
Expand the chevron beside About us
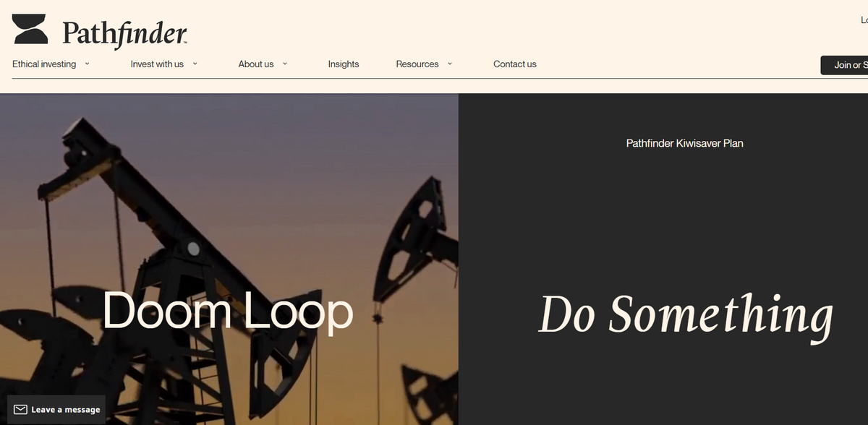pyautogui.click(x=285, y=64)
